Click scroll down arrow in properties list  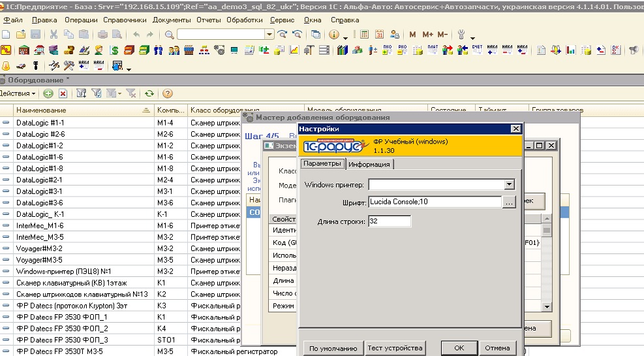pyautogui.click(x=547, y=306)
